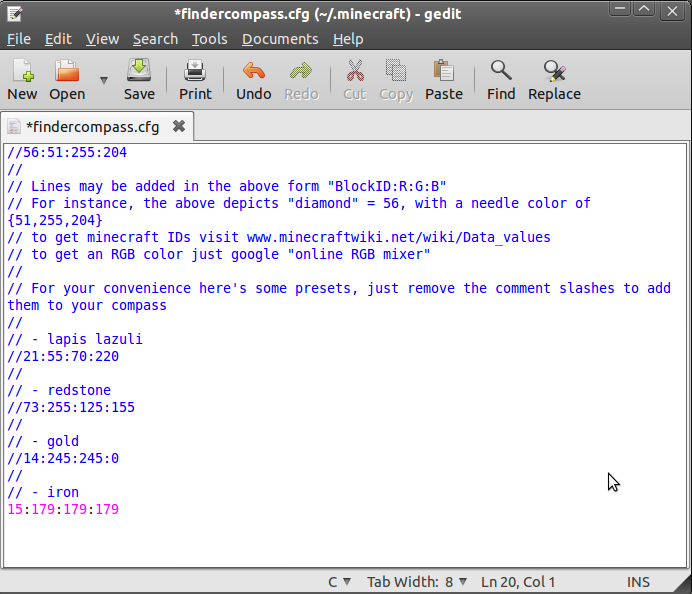Paste from clipboard via toolbar icon

(x=444, y=71)
